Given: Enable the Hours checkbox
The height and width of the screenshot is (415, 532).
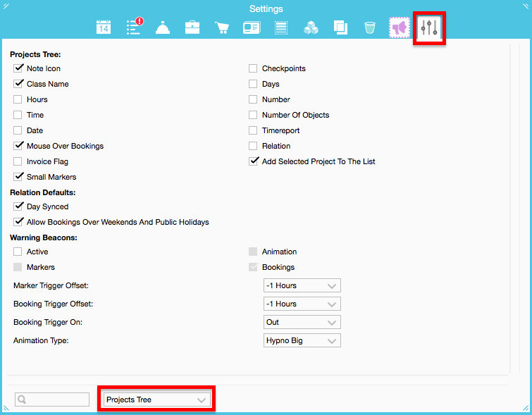Looking at the screenshot, I should click(x=18, y=99).
